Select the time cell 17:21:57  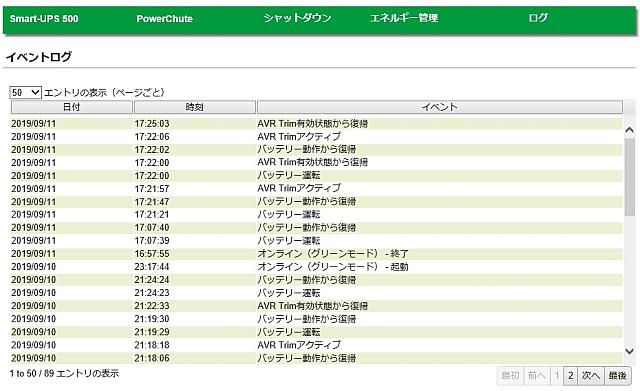(152, 189)
